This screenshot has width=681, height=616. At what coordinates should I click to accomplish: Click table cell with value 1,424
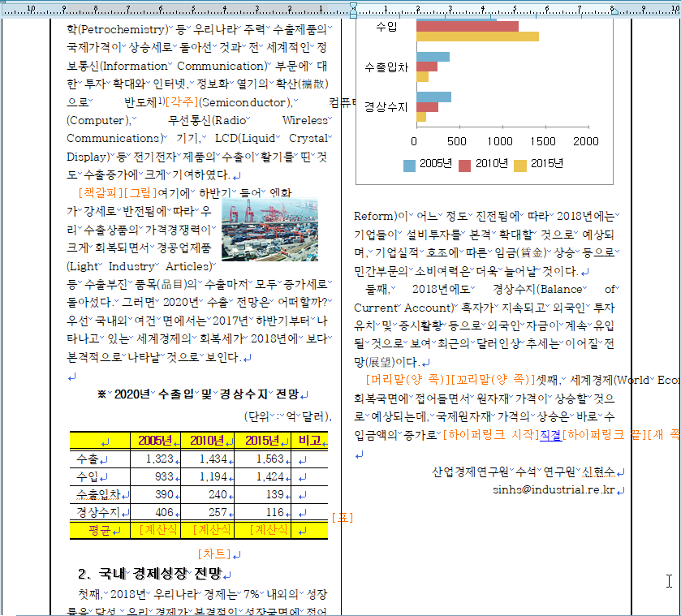(262, 476)
